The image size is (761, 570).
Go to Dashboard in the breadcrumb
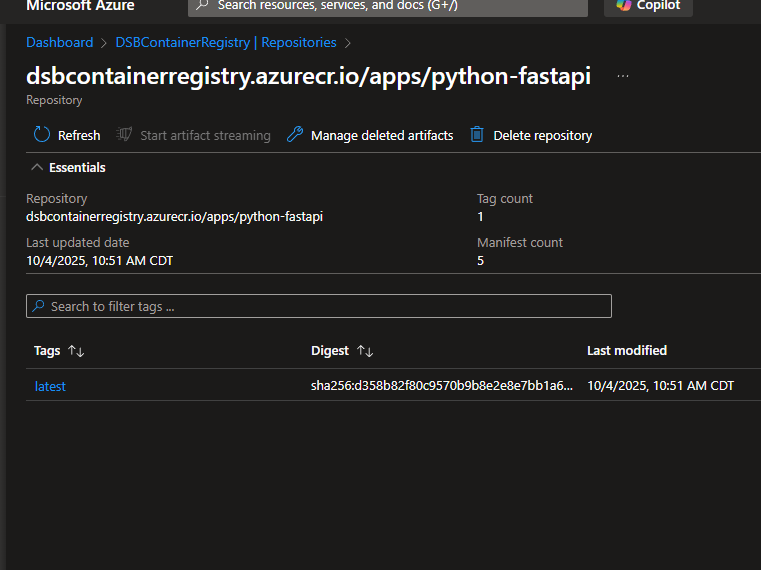click(x=59, y=43)
